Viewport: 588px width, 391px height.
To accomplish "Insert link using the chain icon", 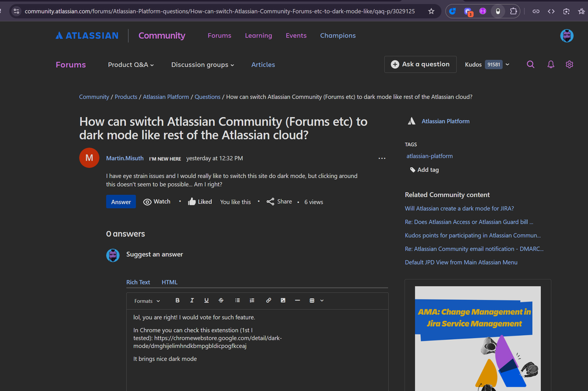I will 268,300.
